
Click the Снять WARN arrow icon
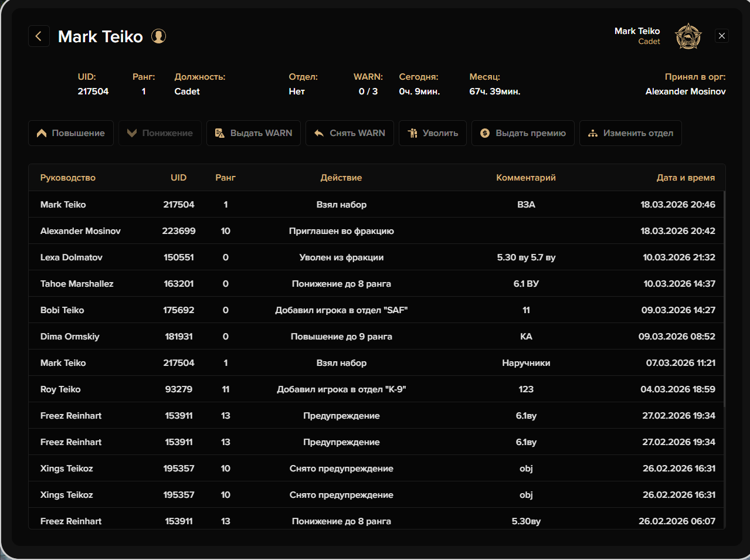(x=319, y=133)
